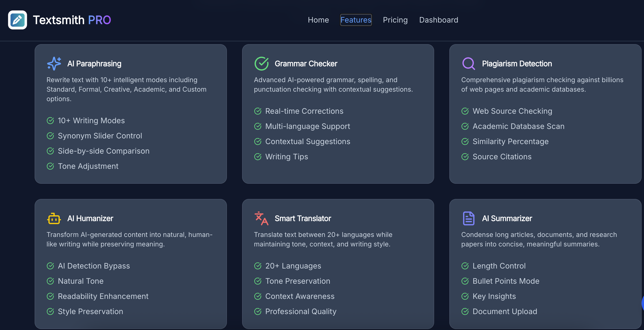Click the Textsmith PRO title text
The height and width of the screenshot is (330, 644).
[x=72, y=20]
